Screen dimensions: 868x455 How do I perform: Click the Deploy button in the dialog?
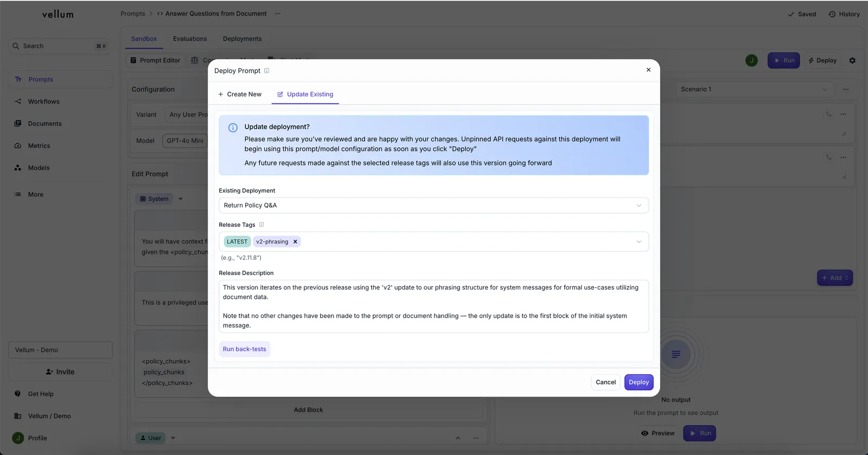tap(639, 382)
